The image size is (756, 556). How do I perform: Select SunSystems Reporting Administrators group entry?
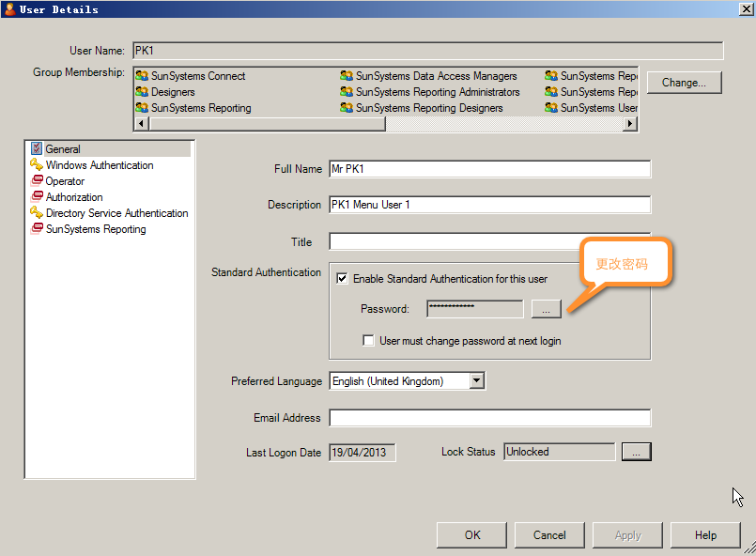point(438,92)
